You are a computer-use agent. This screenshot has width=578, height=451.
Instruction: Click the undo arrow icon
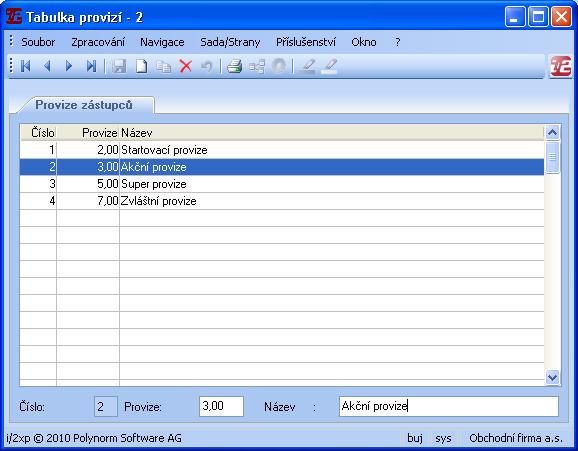pyautogui.click(x=207, y=66)
